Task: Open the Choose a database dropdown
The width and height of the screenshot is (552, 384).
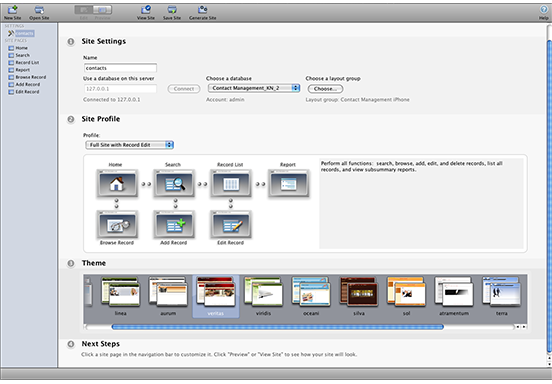Action: pyautogui.click(x=253, y=88)
